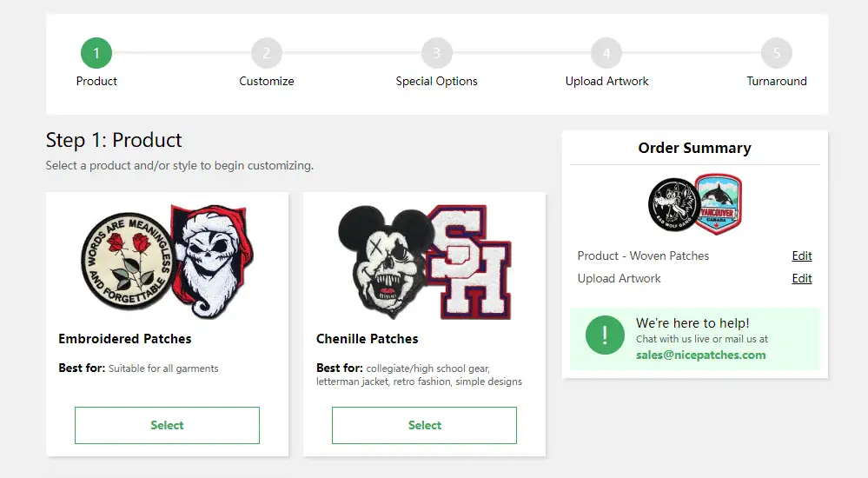
Task: Click the green exclamation help icon
Action: (x=605, y=335)
